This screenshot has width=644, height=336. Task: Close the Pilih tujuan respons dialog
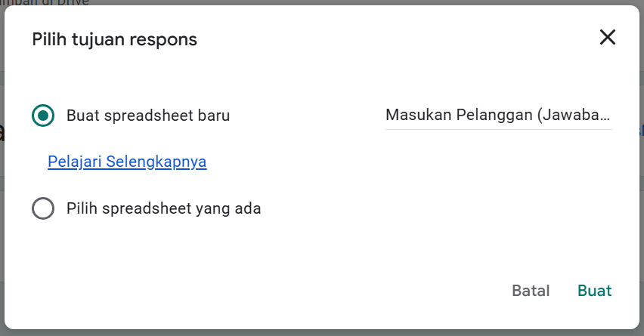coord(607,38)
